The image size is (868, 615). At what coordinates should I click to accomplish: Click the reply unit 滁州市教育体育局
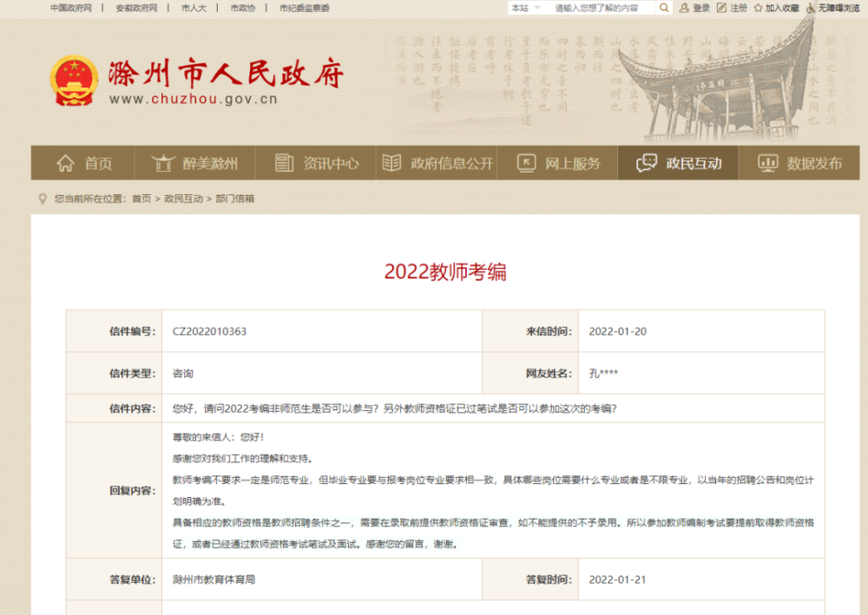[x=214, y=579]
